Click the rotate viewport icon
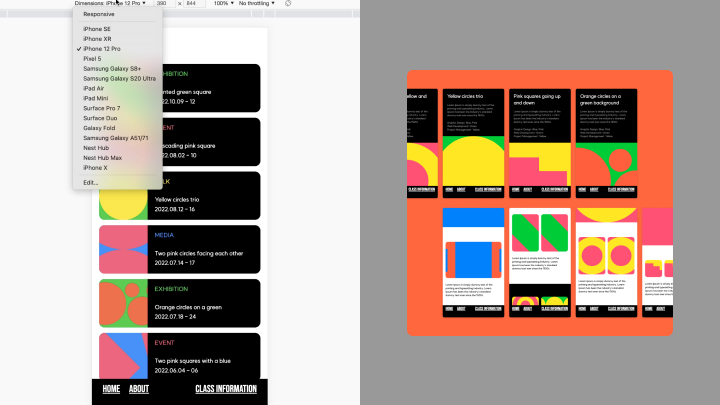Image resolution: width=720 pixels, height=405 pixels. (288, 3)
